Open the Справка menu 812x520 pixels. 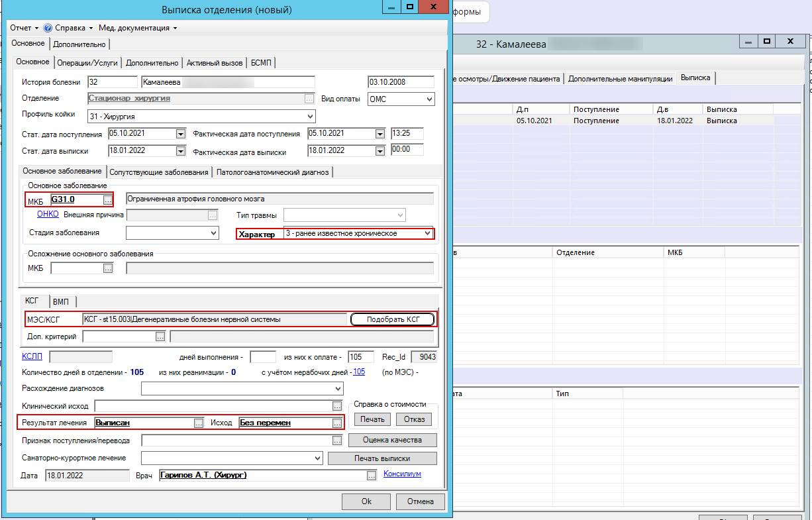[x=74, y=28]
